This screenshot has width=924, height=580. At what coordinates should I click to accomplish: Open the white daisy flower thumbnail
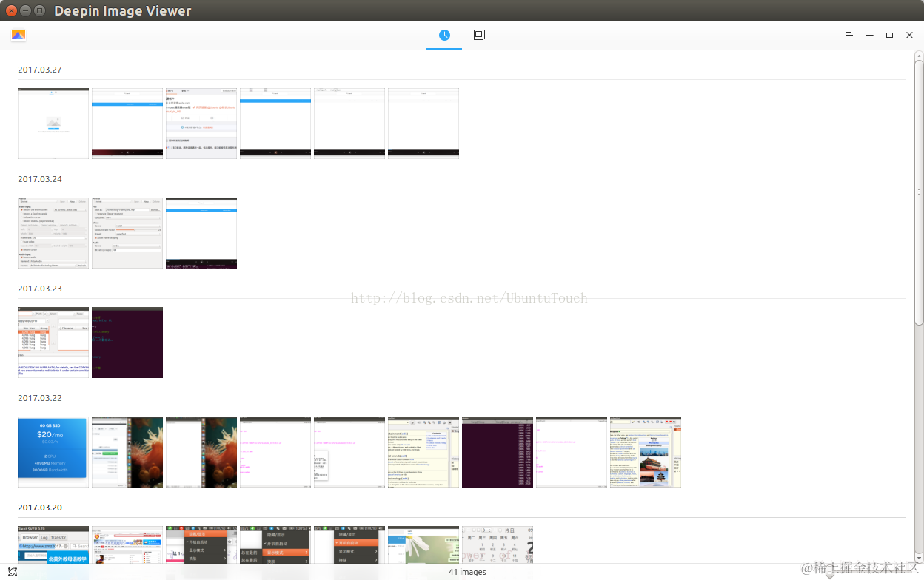[423, 544]
